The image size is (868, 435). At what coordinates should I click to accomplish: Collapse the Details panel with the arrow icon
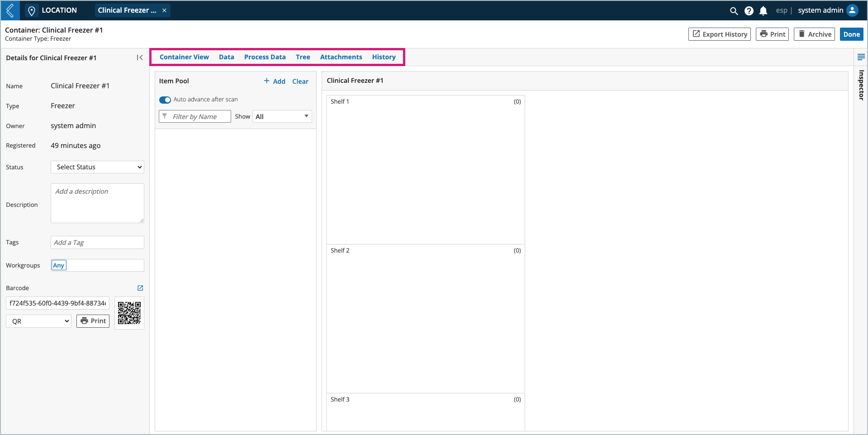[x=140, y=57]
